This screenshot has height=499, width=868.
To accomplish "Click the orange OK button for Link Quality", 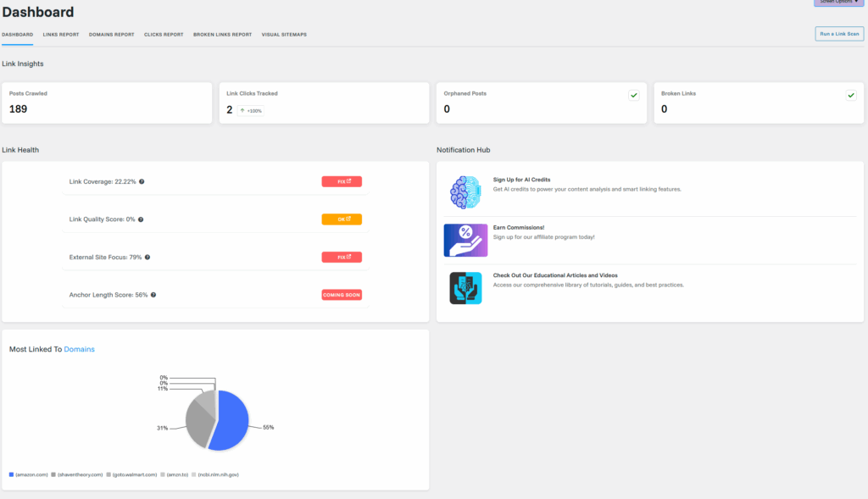I will pos(342,219).
